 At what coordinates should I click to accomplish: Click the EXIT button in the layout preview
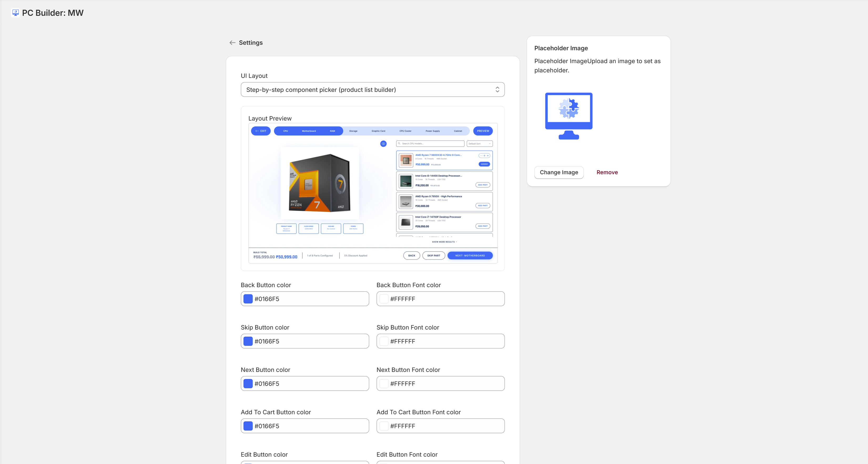click(x=261, y=131)
